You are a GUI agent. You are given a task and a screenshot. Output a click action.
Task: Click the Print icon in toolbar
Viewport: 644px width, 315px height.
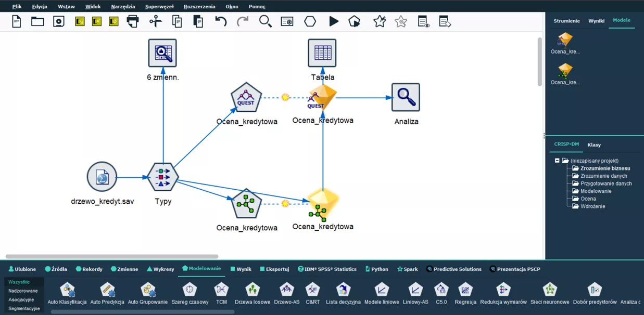(133, 21)
